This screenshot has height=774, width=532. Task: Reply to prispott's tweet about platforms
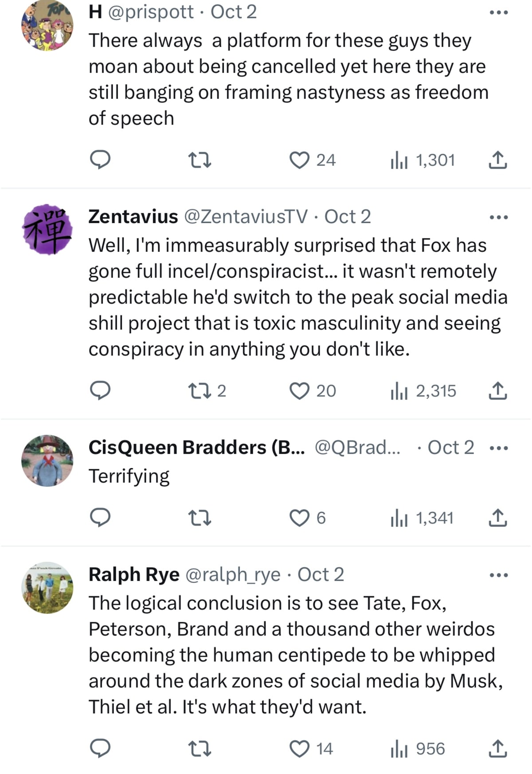click(x=101, y=161)
